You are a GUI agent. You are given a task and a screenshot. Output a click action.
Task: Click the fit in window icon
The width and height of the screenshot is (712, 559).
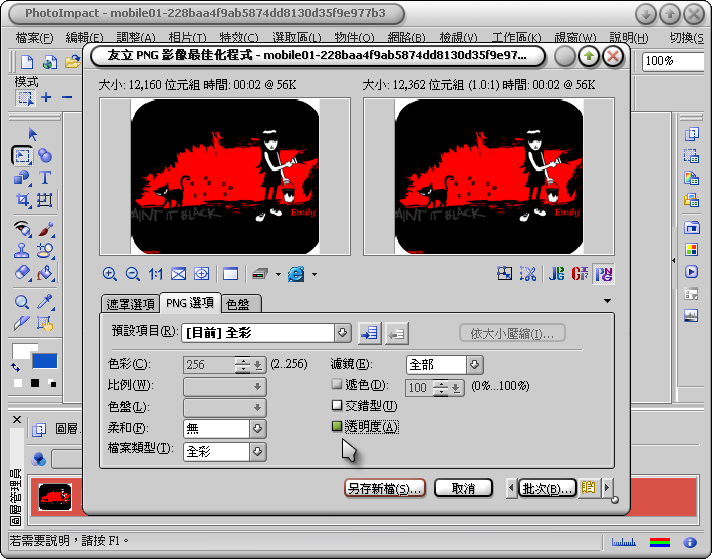(178, 274)
